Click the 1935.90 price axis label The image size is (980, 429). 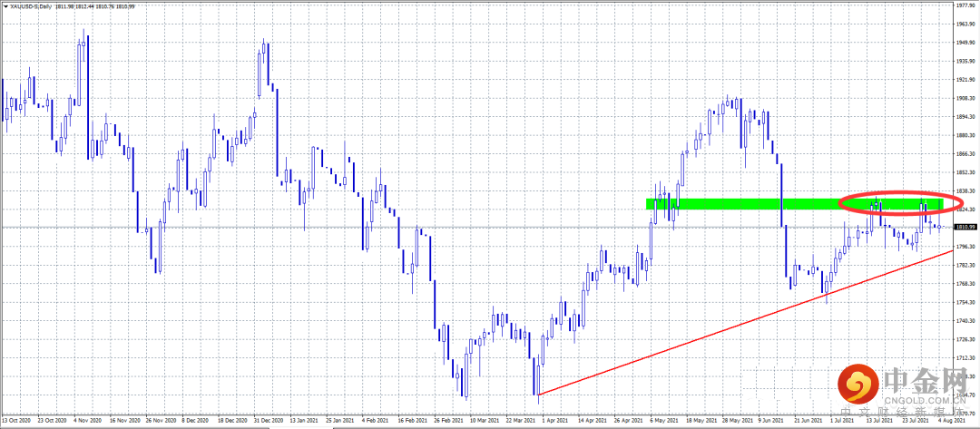pos(966,61)
